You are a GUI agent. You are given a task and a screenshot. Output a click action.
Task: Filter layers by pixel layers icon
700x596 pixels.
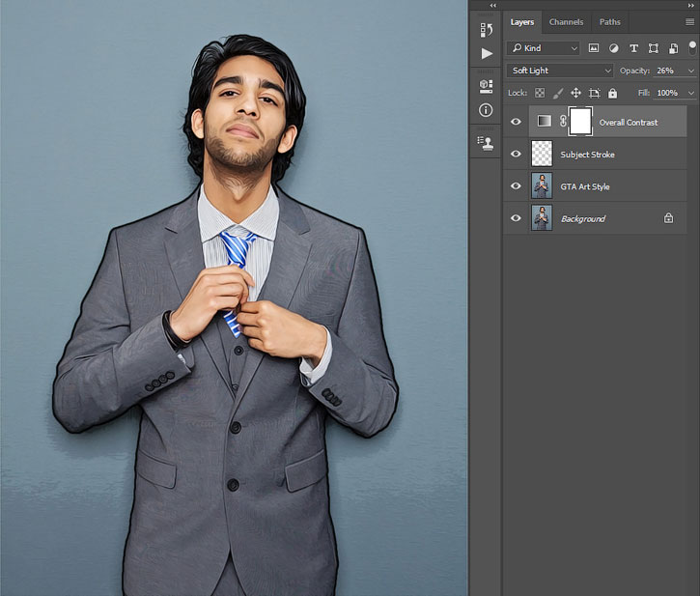[593, 48]
